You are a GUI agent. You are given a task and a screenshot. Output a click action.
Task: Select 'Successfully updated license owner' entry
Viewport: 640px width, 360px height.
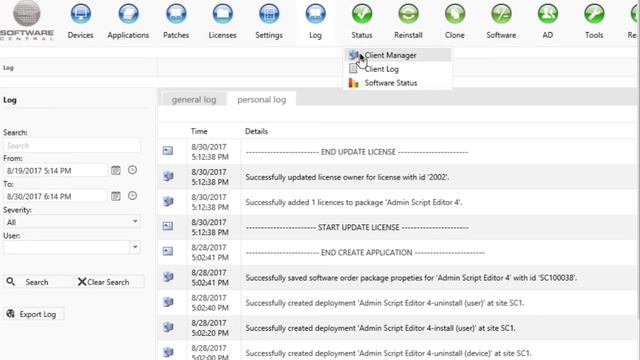347,177
